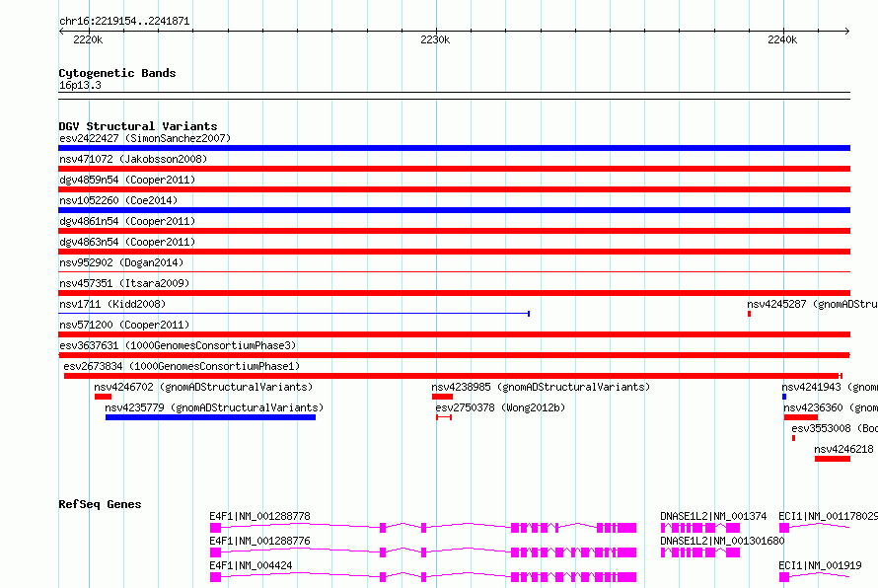878x588 pixels.
Task: Click esv3637631 (1000GenomesConsortiumPhase3) label
Action: coord(178,345)
